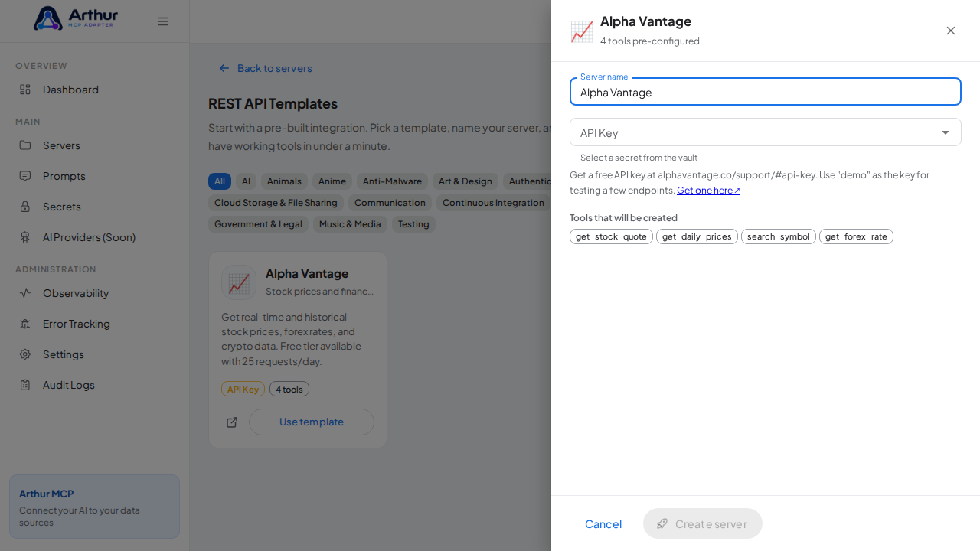This screenshot has width=980, height=551.
Task: Click the Error Tracking bug icon
Action: 25,324
